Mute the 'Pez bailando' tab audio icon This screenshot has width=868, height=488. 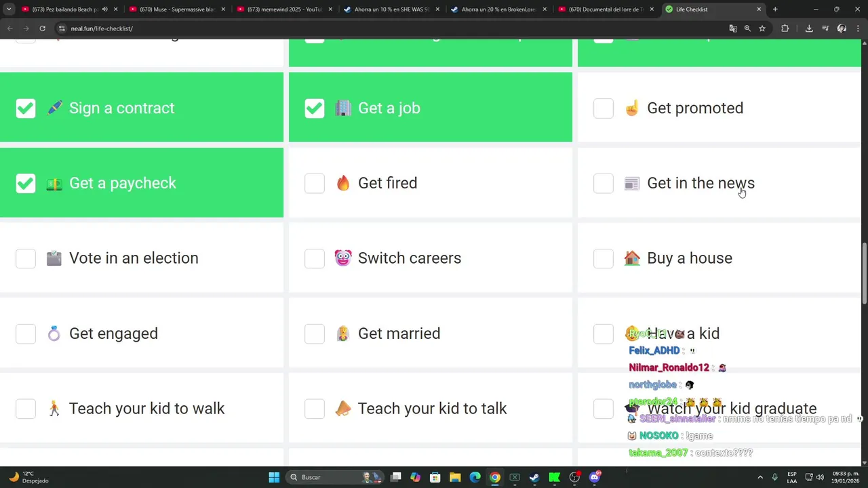pyautogui.click(x=104, y=9)
